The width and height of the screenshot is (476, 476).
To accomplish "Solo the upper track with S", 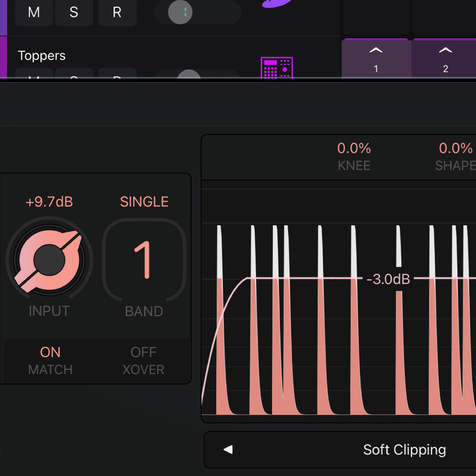I will (x=74, y=13).
